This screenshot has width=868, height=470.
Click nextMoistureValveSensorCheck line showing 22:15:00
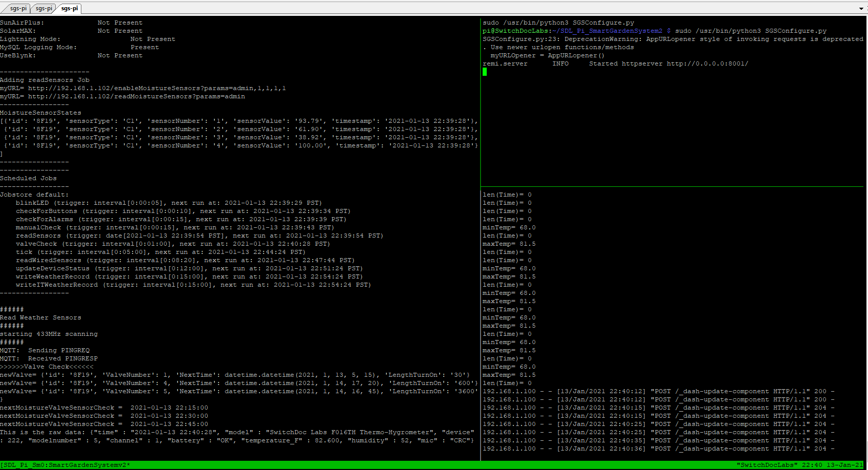click(104, 408)
